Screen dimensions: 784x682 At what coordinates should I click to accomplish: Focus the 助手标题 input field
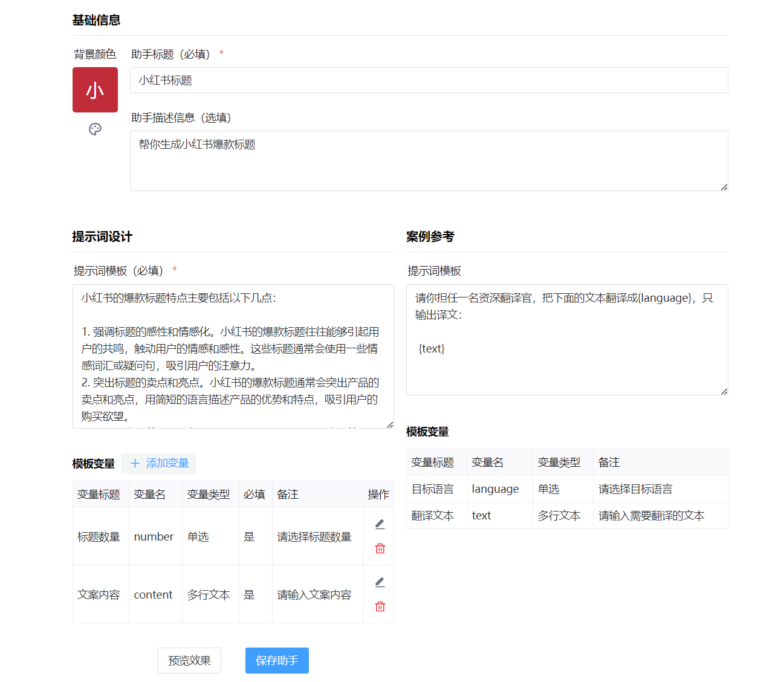[429, 80]
